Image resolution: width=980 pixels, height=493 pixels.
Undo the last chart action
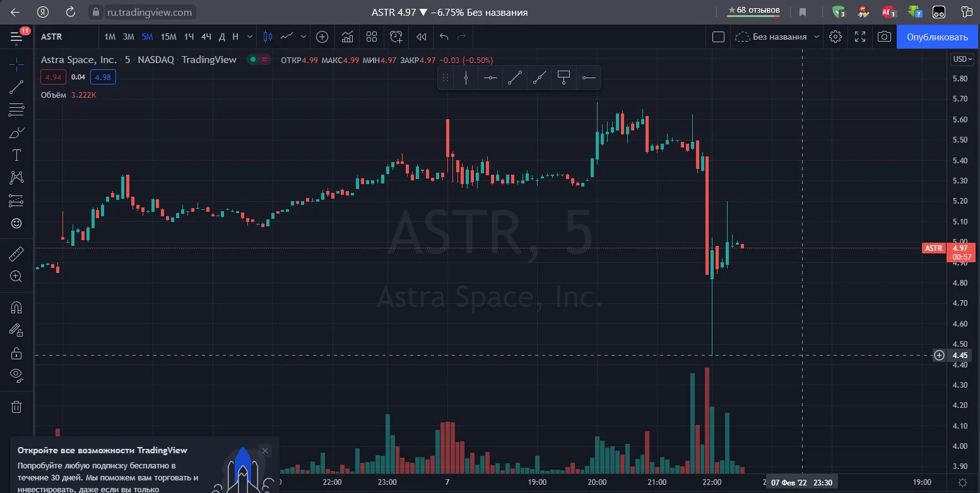tap(444, 37)
